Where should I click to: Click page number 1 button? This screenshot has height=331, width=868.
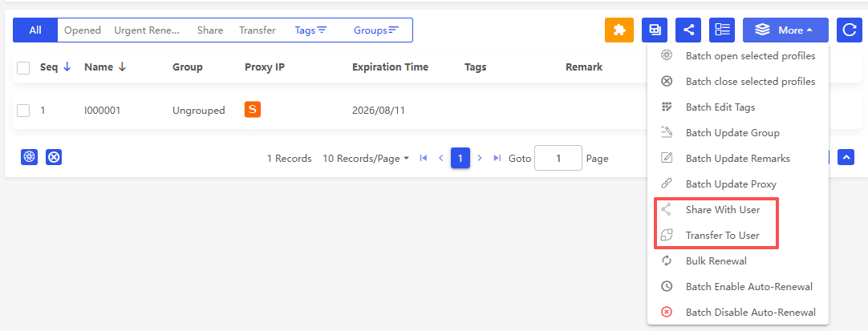point(460,158)
